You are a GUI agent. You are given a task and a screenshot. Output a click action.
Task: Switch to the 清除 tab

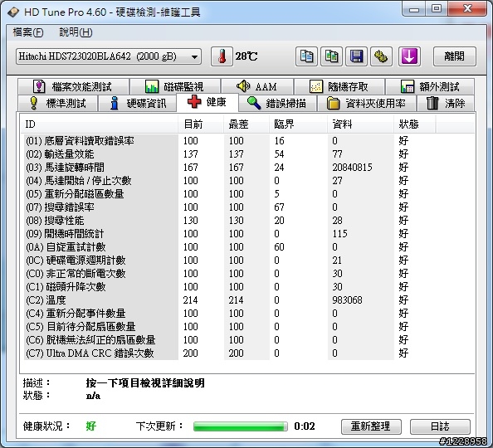point(446,103)
